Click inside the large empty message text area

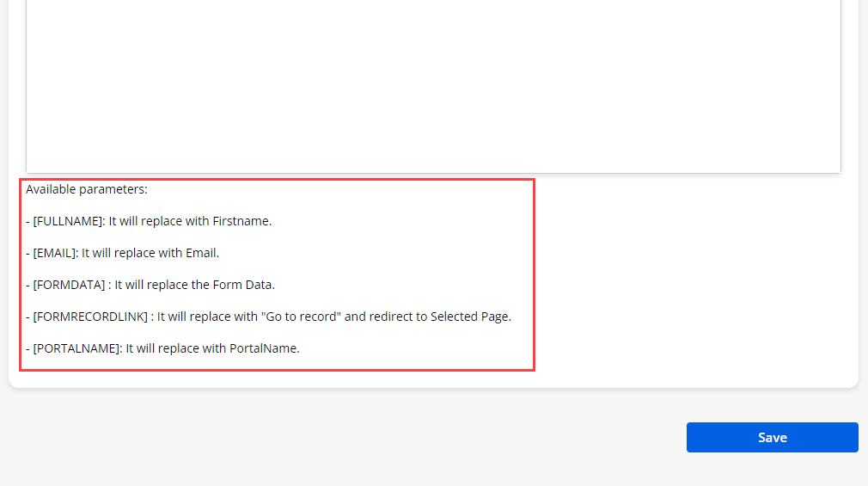coord(433,86)
